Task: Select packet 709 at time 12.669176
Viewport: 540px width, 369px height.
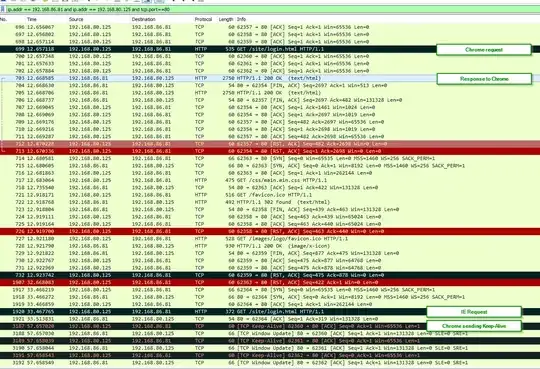Action: 270,122
